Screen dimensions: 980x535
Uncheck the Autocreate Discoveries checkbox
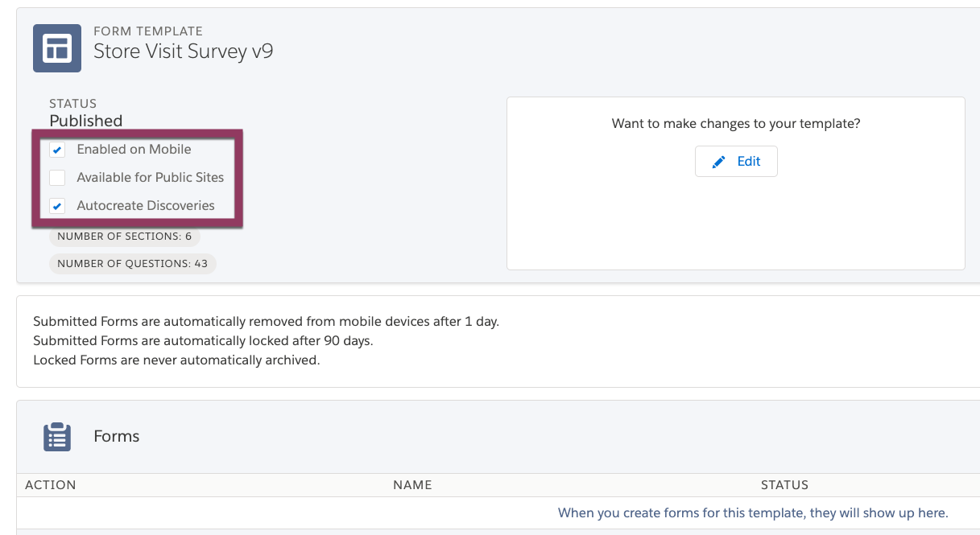click(57, 206)
